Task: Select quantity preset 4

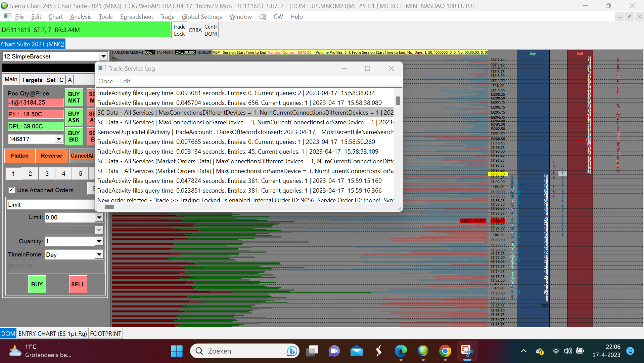Action: click(64, 174)
